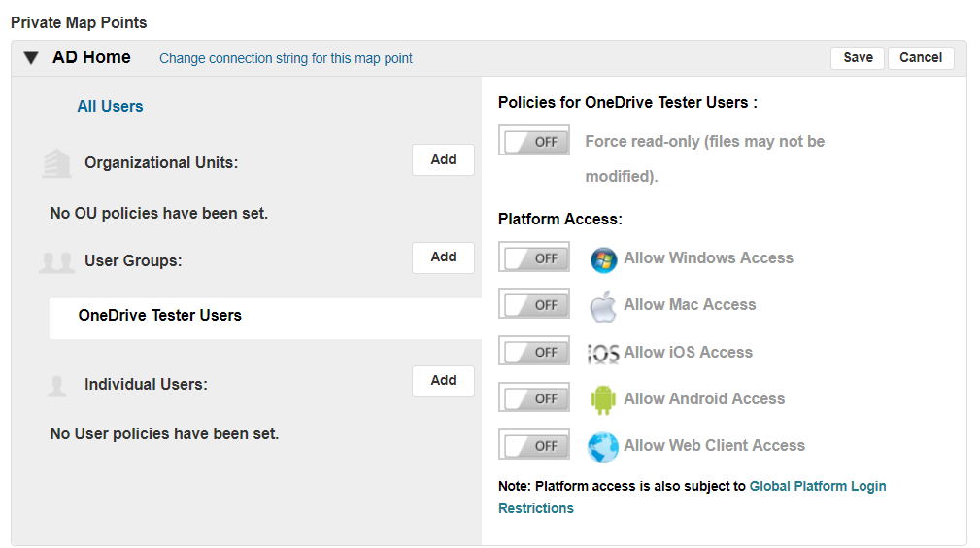The width and height of the screenshot is (980, 548).
Task: Enable Allow Windows Access toggle
Action: click(x=534, y=258)
